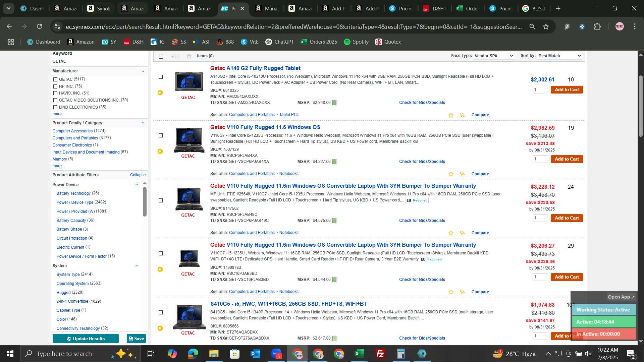This screenshot has height=362, width=644.
Task: Select the checkbox for the S410G5 product
Action: [161, 312]
